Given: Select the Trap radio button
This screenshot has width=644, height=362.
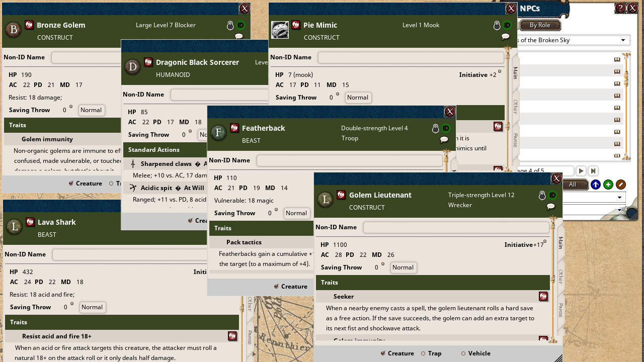Looking at the screenshot, I should 423,353.
